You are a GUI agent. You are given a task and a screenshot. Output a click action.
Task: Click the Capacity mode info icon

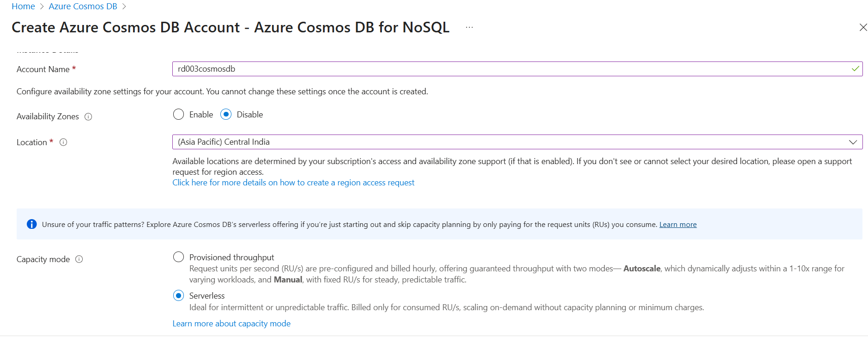[x=79, y=259]
